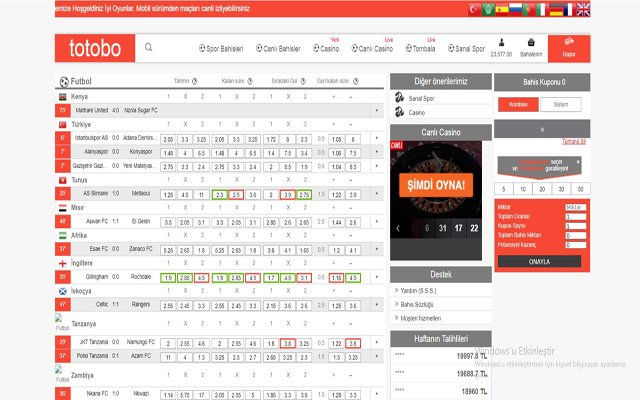Expand more bets for Istanbulspor match
The image size is (640, 400).
point(376,138)
